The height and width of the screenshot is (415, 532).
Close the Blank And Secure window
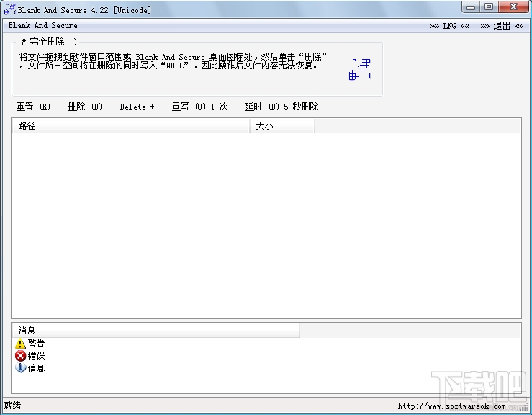pyautogui.click(x=514, y=6)
